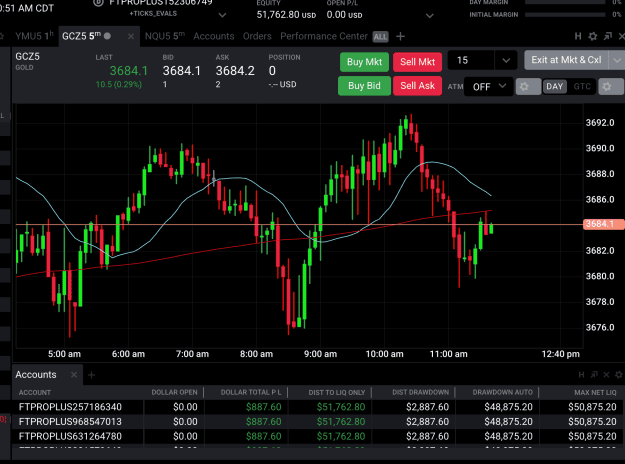Click the account type icon beside FTPROPLUS name
Screen dimensions: 625x464
[x=98, y=3]
